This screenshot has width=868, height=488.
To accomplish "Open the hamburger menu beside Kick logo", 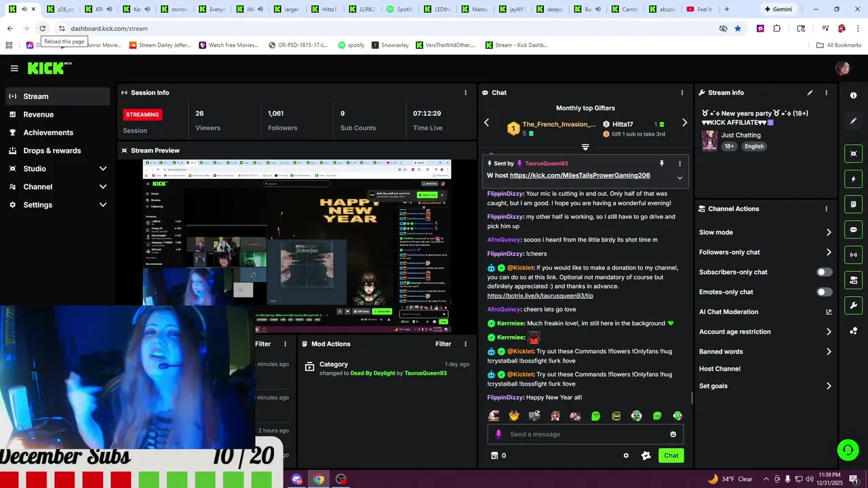I will [x=14, y=68].
